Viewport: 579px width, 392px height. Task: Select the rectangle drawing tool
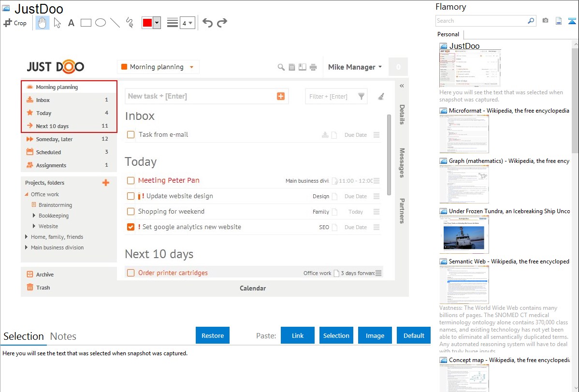coord(86,23)
